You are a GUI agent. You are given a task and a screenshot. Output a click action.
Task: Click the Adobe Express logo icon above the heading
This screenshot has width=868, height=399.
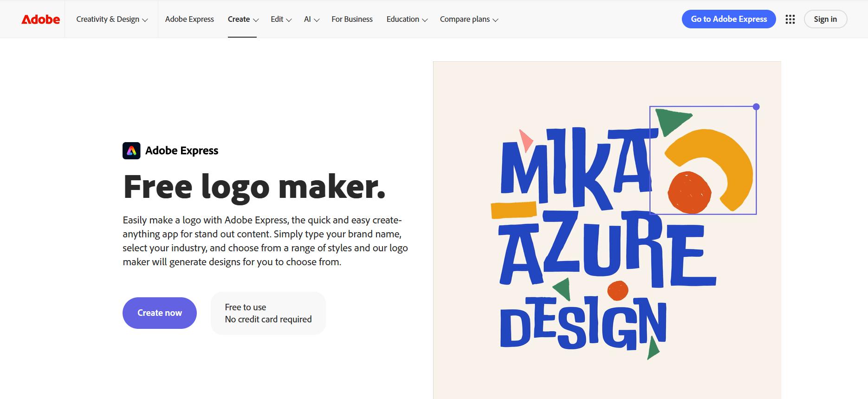click(x=132, y=150)
